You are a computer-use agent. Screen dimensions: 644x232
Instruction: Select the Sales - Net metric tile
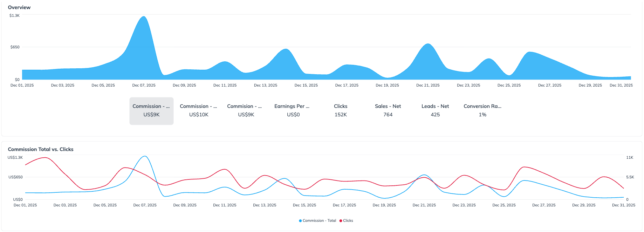click(x=388, y=111)
